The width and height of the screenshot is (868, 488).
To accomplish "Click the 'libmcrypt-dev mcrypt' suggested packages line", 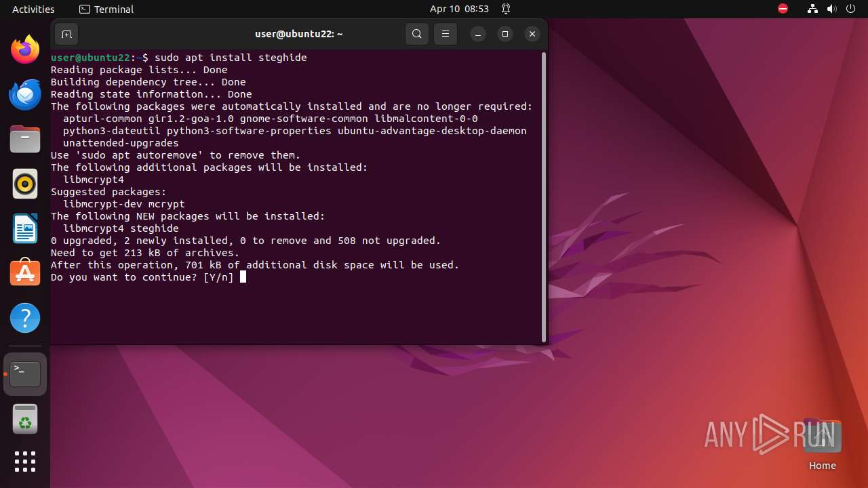I will tap(124, 204).
